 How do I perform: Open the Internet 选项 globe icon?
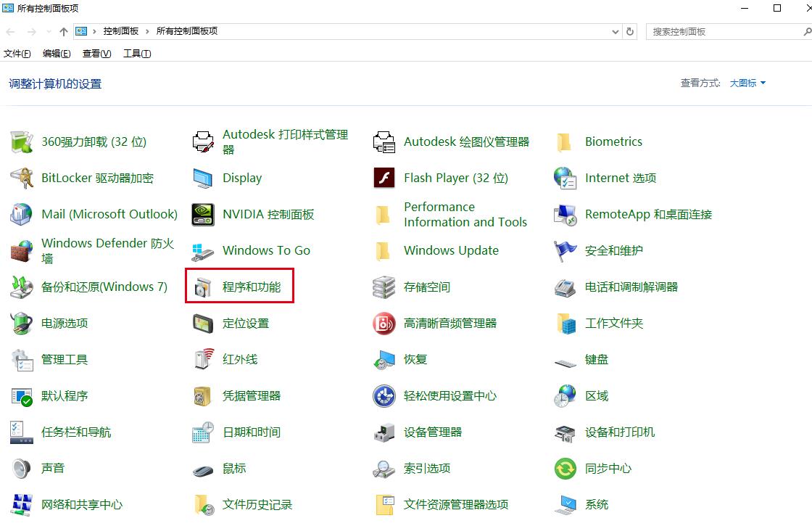tap(565, 178)
